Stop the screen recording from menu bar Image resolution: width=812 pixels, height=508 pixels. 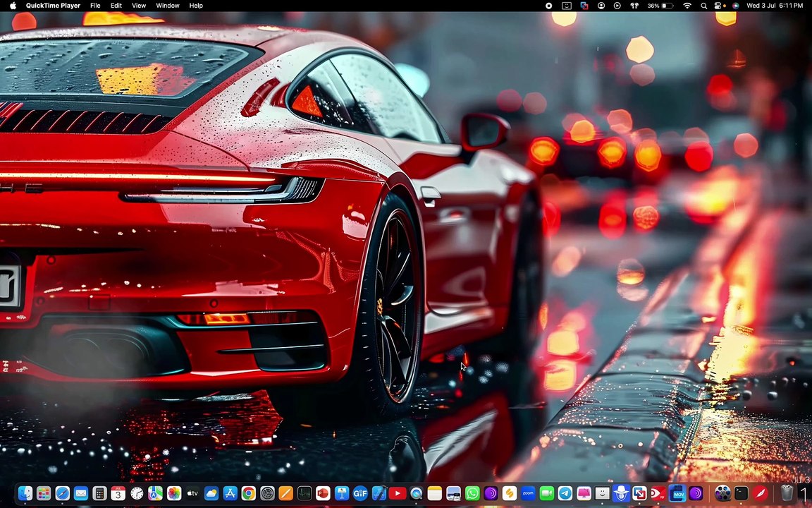pos(549,6)
